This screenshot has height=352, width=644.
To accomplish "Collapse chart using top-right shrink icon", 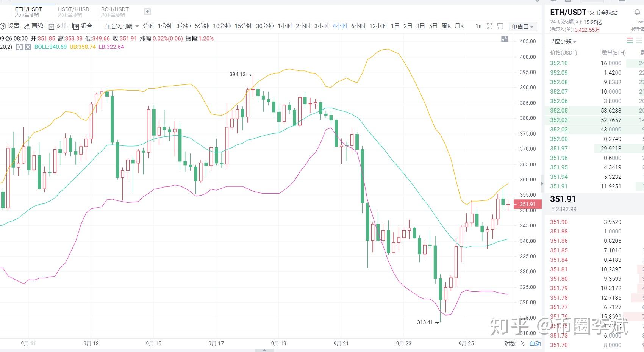I will click(x=505, y=39).
